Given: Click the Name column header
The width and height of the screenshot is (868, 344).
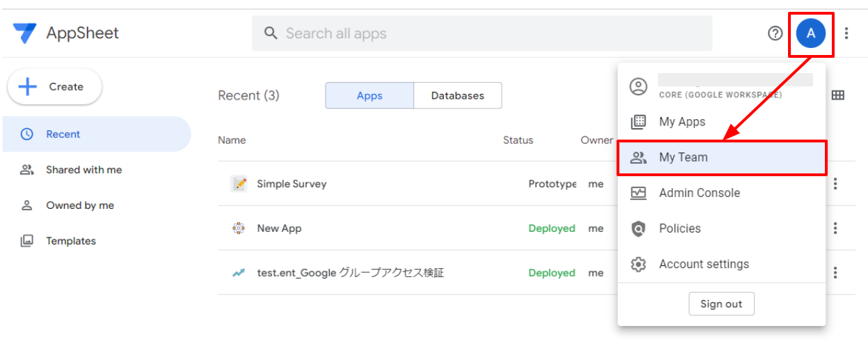Looking at the screenshot, I should point(232,140).
